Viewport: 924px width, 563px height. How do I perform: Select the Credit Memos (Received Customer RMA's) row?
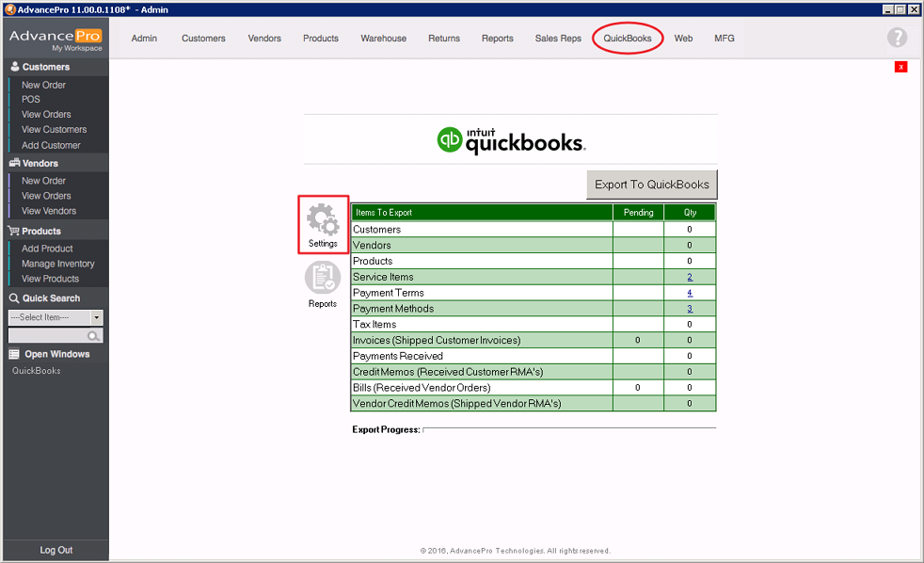click(534, 372)
